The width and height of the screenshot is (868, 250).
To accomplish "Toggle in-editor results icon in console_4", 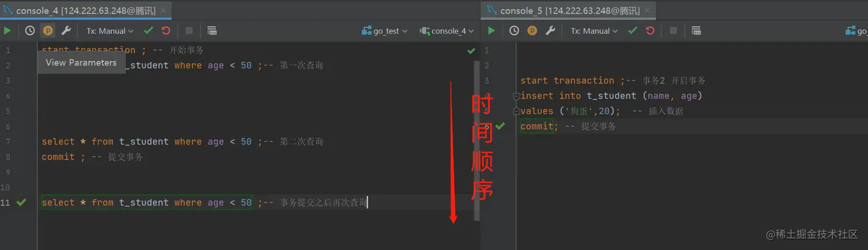I will click(x=212, y=31).
